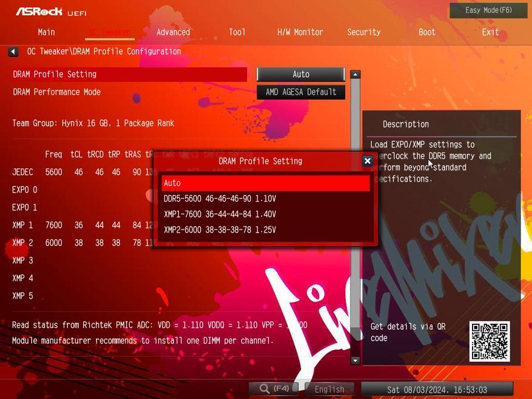This screenshot has height=399, width=532.
Task: Open the search (F4) icon
Action: click(274, 389)
